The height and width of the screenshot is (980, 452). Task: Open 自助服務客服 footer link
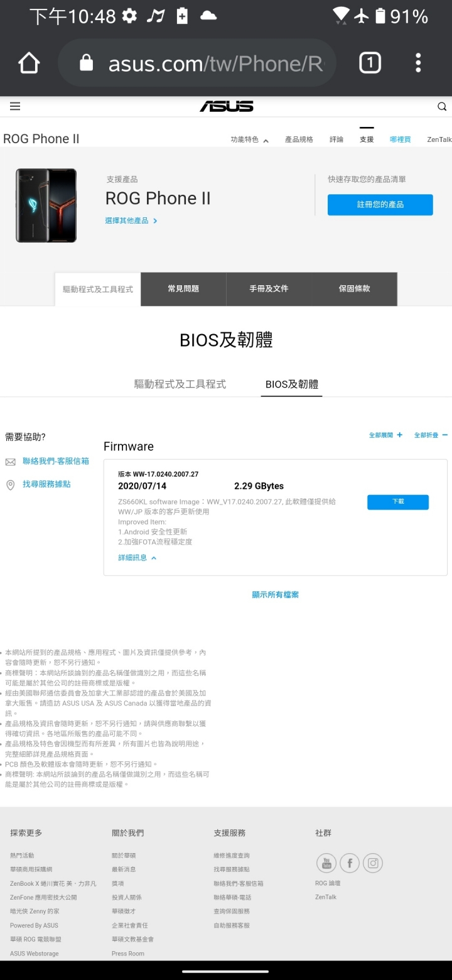coord(232,925)
